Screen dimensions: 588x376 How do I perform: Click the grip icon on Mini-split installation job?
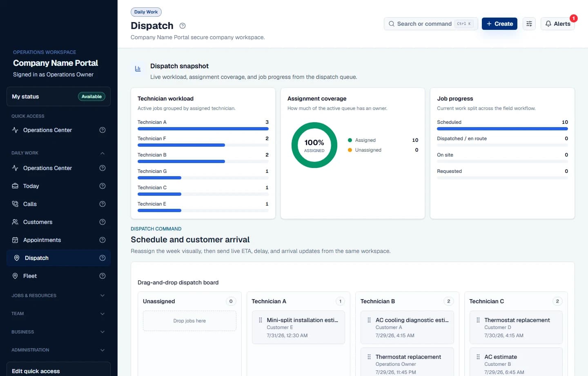click(261, 320)
